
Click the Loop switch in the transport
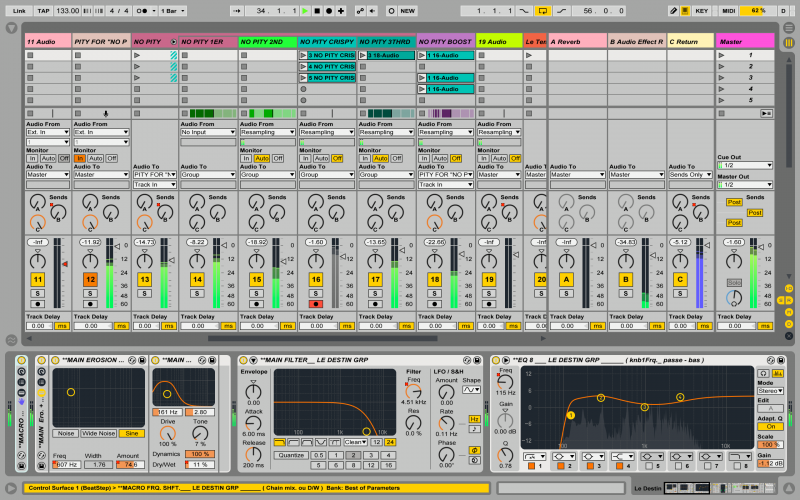545,10
